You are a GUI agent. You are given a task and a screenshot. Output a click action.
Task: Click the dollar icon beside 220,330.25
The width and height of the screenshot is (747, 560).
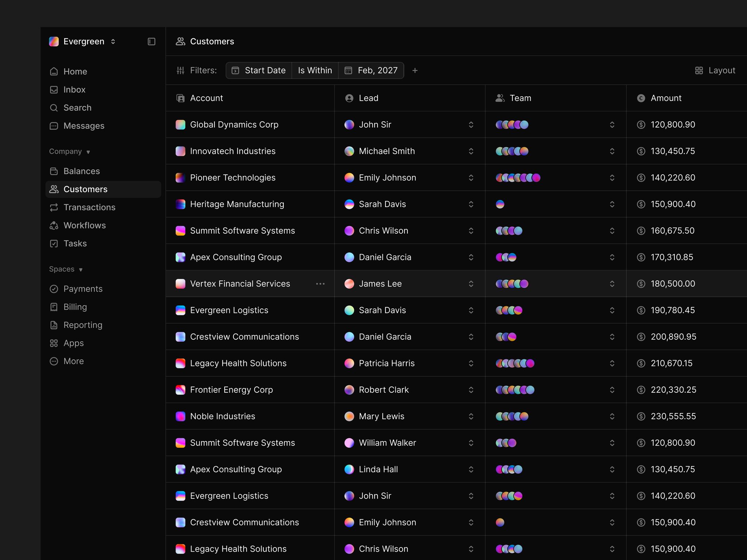[641, 390]
